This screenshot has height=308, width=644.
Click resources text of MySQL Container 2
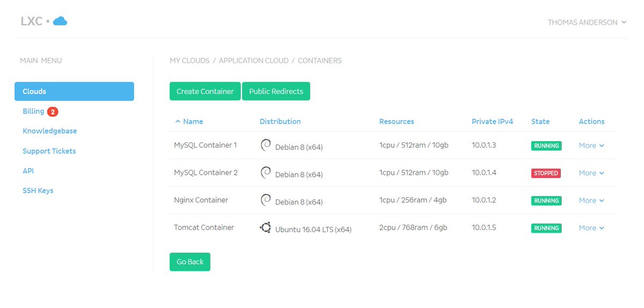point(414,173)
